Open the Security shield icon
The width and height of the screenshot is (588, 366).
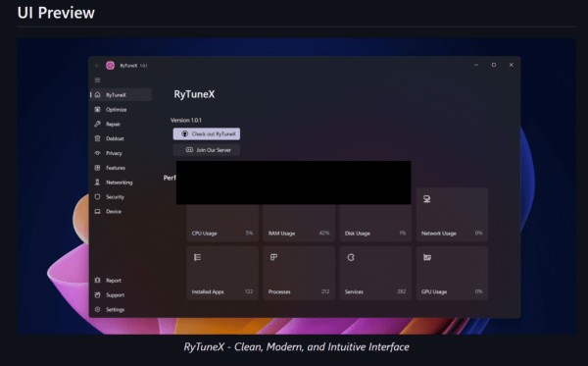pyautogui.click(x=97, y=196)
